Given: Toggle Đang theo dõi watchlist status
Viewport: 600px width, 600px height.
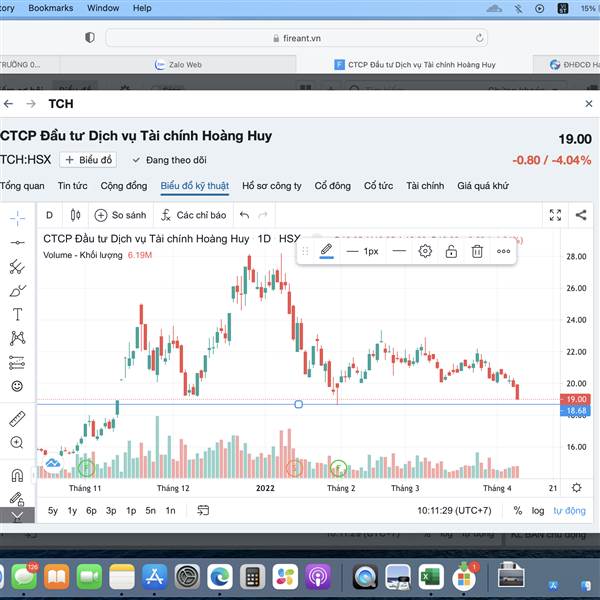Looking at the screenshot, I should pos(169,160).
